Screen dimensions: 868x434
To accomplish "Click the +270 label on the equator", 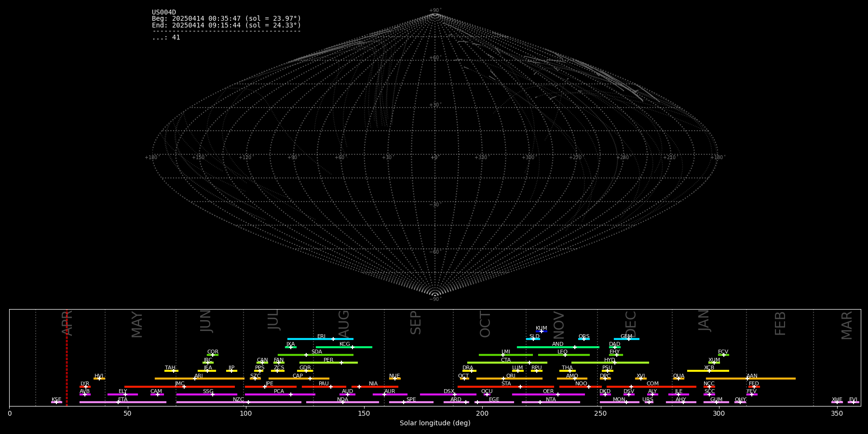I will [x=576, y=158].
